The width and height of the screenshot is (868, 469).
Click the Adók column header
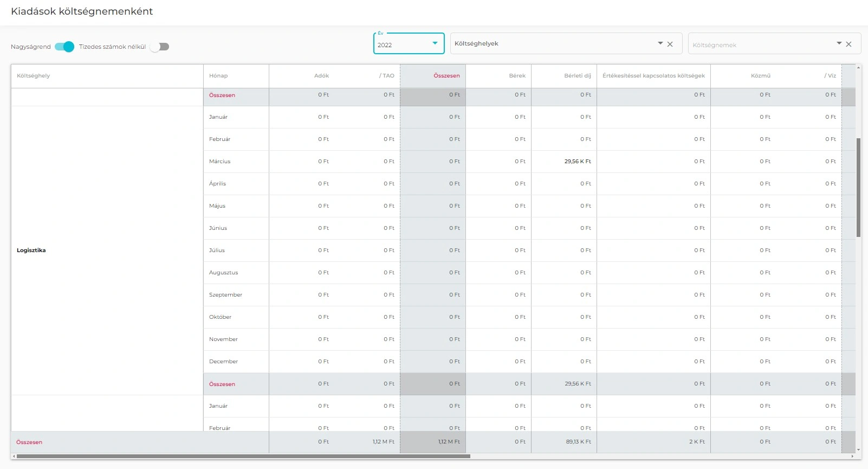pos(321,76)
